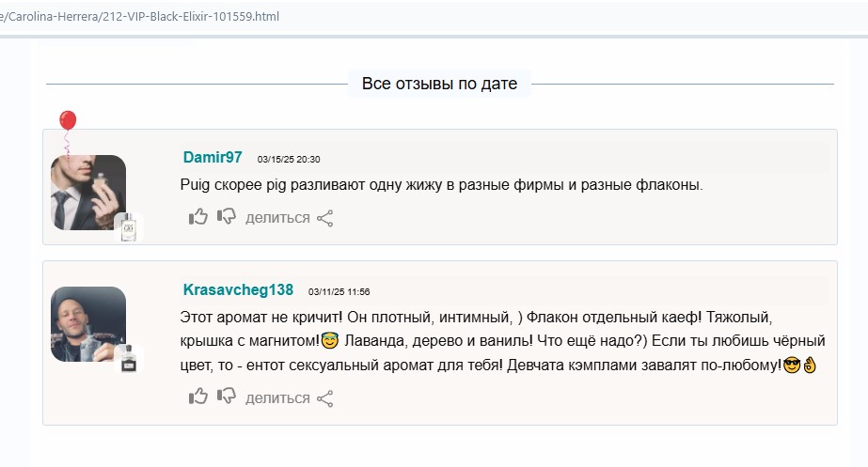Open Damir97's user profile link
The image size is (868, 467).
coord(213,158)
